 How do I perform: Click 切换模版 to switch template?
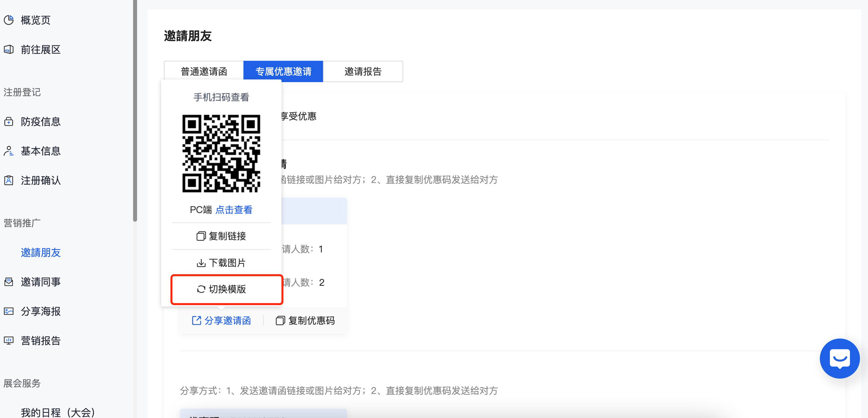(x=221, y=289)
